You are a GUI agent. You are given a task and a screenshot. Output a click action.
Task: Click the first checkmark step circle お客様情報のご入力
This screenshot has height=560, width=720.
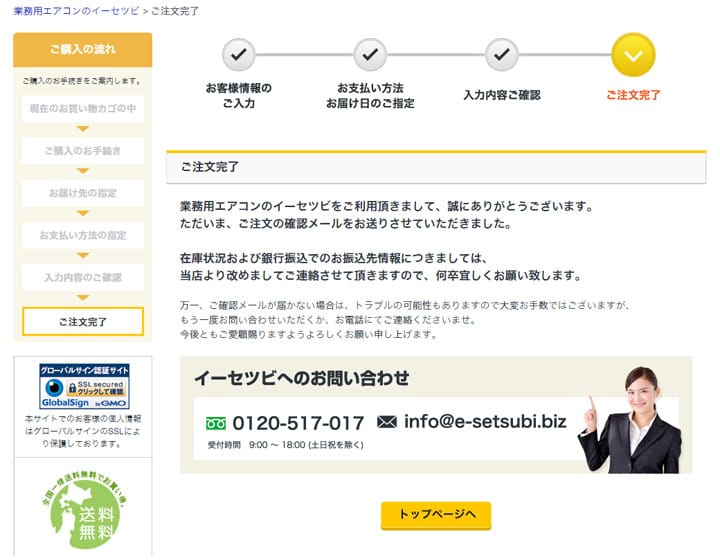(239, 55)
